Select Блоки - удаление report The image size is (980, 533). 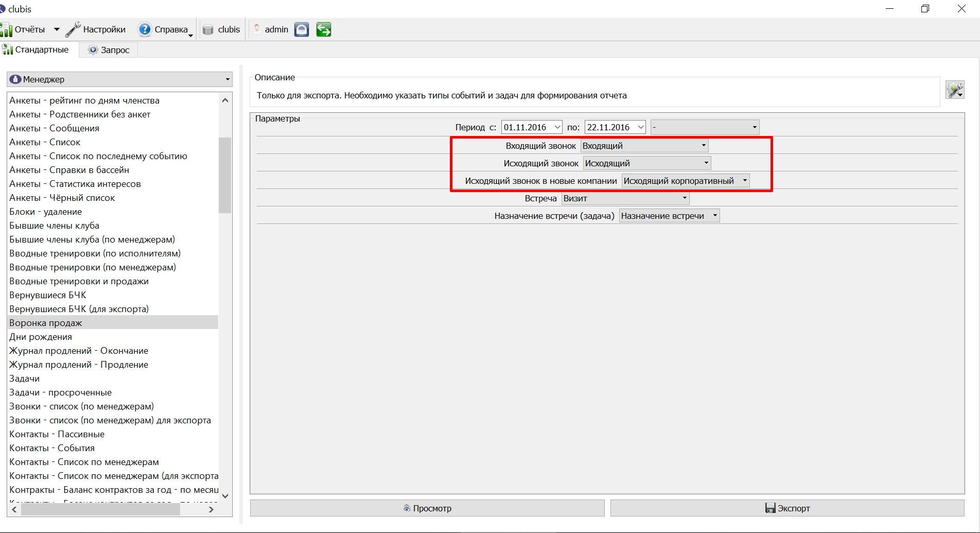click(113, 212)
